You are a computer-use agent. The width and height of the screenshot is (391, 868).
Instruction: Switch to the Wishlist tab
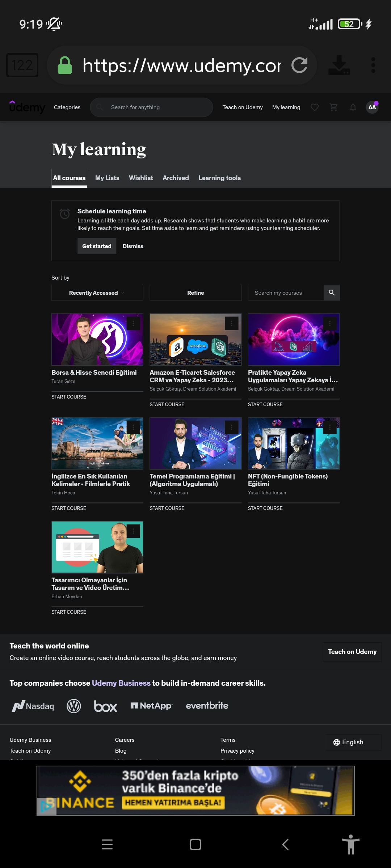pyautogui.click(x=141, y=178)
